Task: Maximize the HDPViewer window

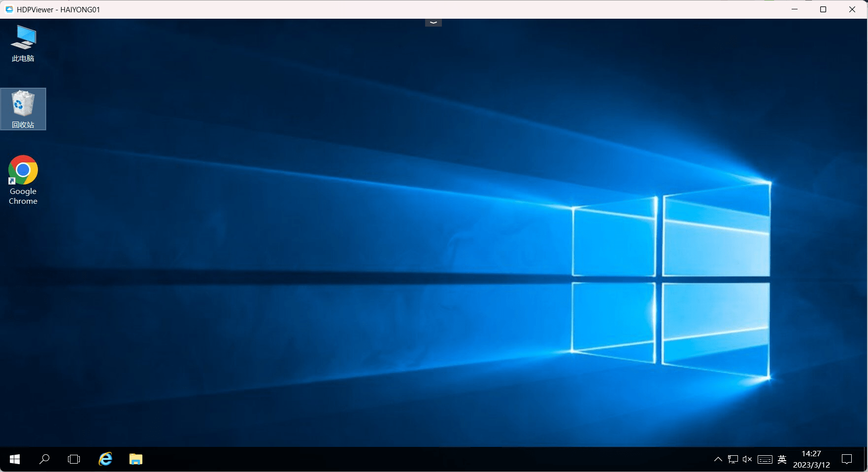Action: pyautogui.click(x=823, y=9)
